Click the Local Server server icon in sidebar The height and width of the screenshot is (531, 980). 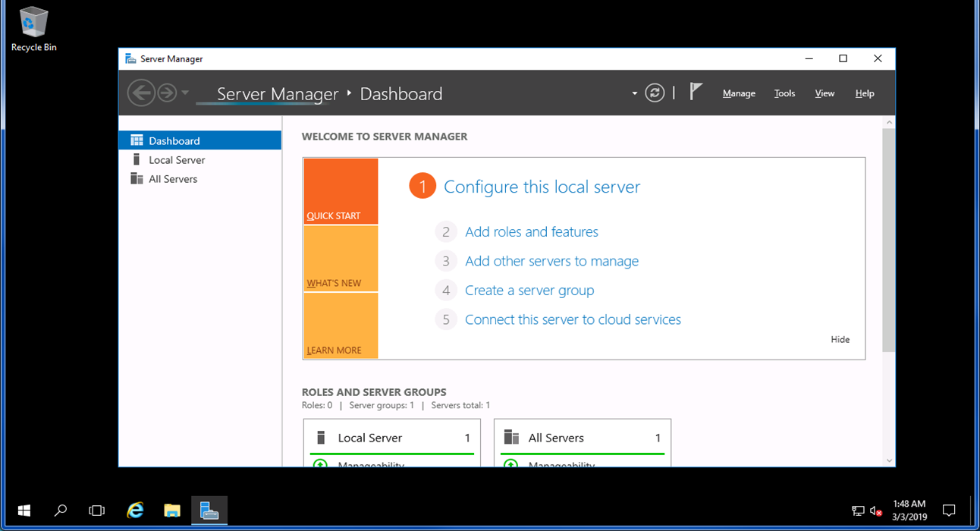click(x=137, y=159)
